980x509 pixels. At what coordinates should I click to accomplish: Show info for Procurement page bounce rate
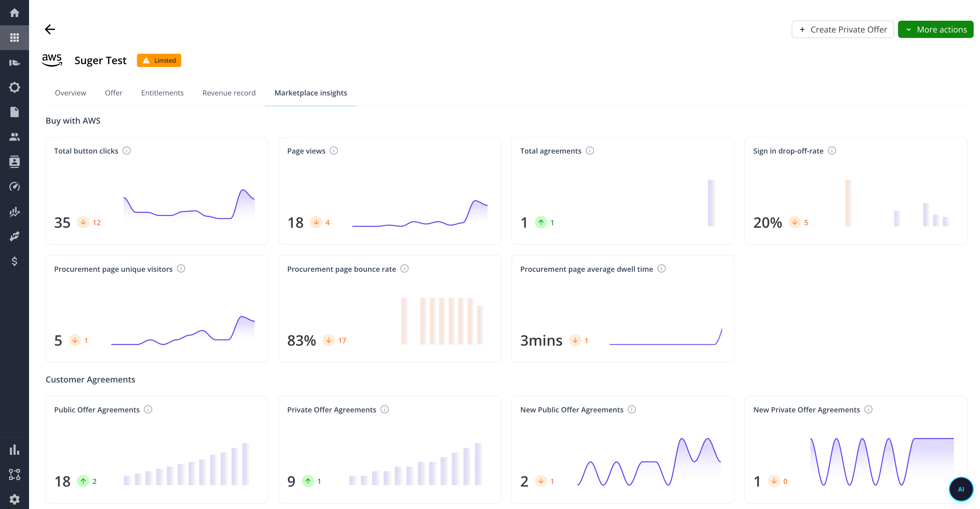coord(405,269)
